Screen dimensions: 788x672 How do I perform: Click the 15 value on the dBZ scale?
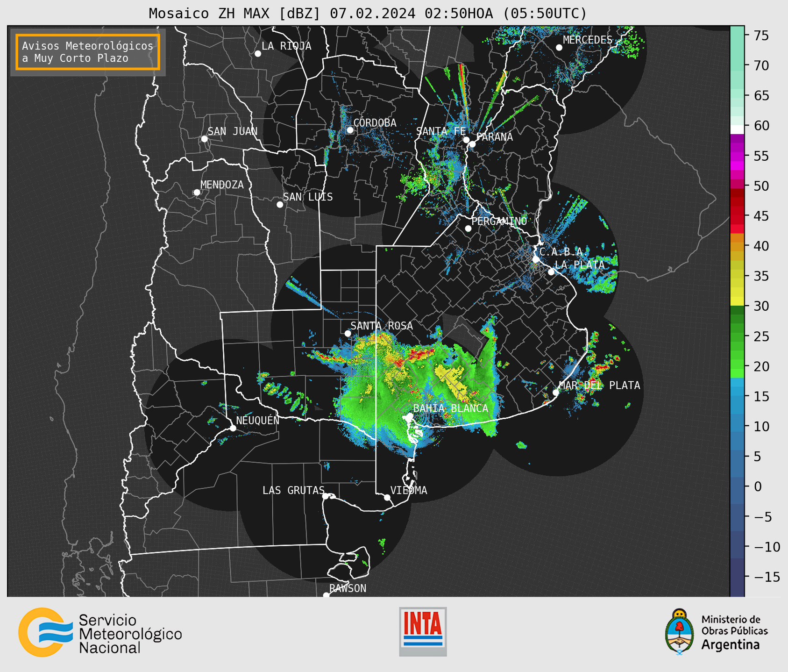[x=761, y=396]
